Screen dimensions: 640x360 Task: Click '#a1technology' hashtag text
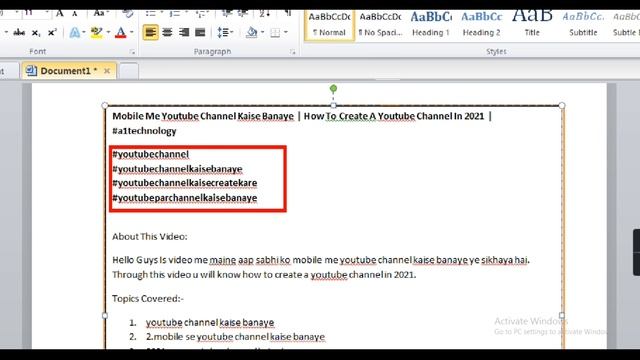pos(144,131)
